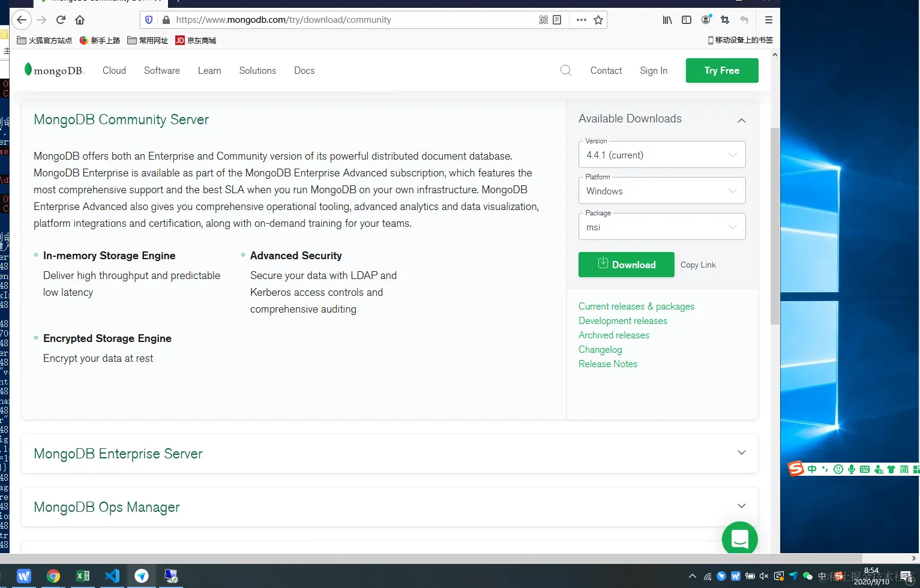Click Sogou voice input microphone icon
920x588 pixels.
click(851, 469)
